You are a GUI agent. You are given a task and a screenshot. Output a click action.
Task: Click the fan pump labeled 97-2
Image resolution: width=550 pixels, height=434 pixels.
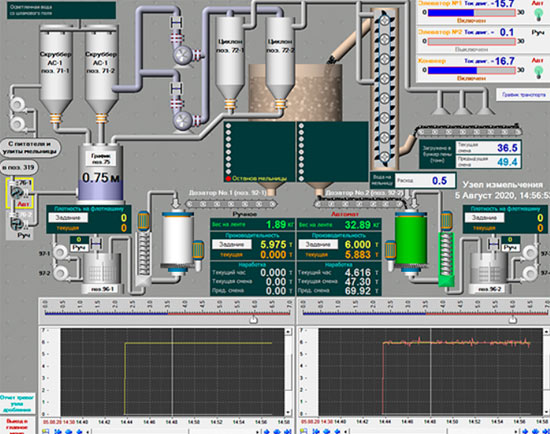pyautogui.click(x=60, y=273)
